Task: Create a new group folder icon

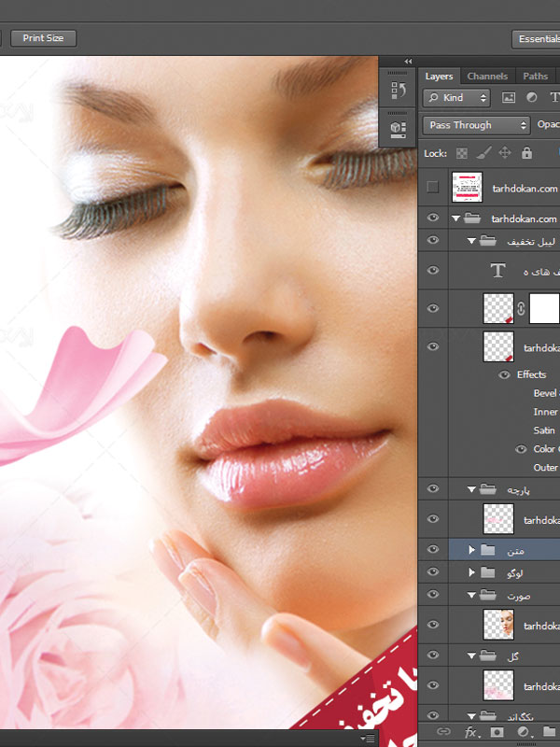Action: tap(549, 731)
